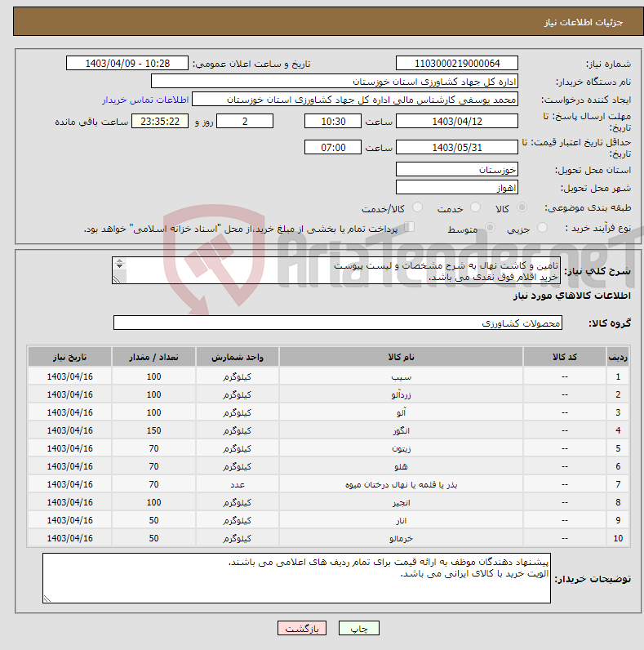Click the resize grip of شرح کلی نیاز box

[x=117, y=280]
